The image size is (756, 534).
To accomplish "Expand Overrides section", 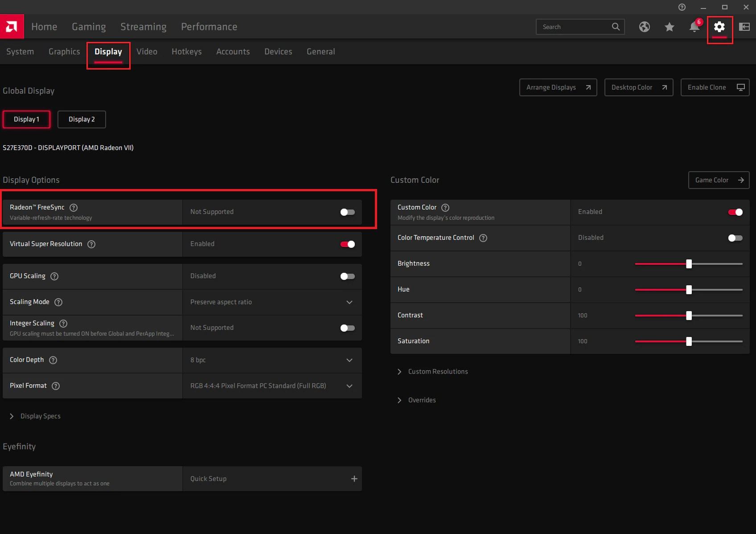I will pyautogui.click(x=417, y=400).
